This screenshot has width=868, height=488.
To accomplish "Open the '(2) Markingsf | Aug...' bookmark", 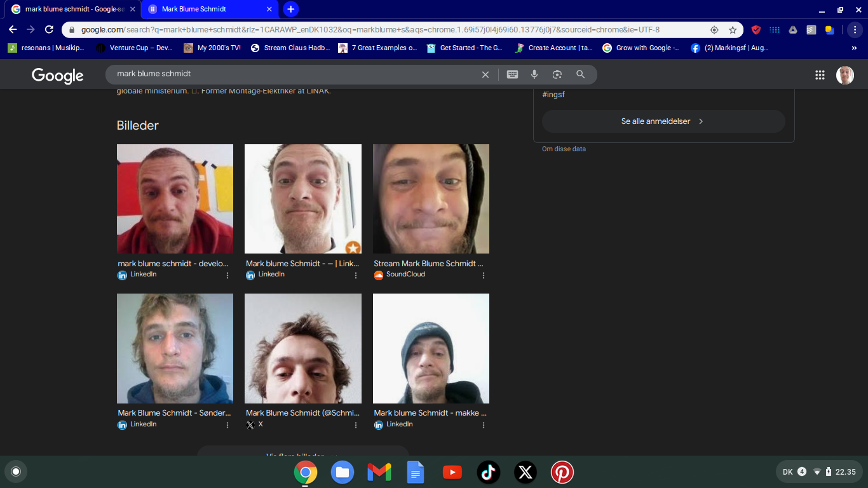I will [x=731, y=48].
